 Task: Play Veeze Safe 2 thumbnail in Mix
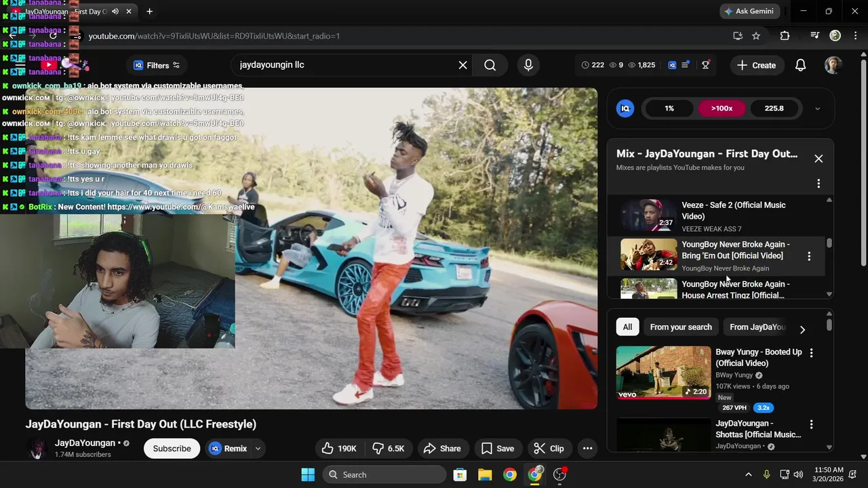pyautogui.click(x=648, y=216)
